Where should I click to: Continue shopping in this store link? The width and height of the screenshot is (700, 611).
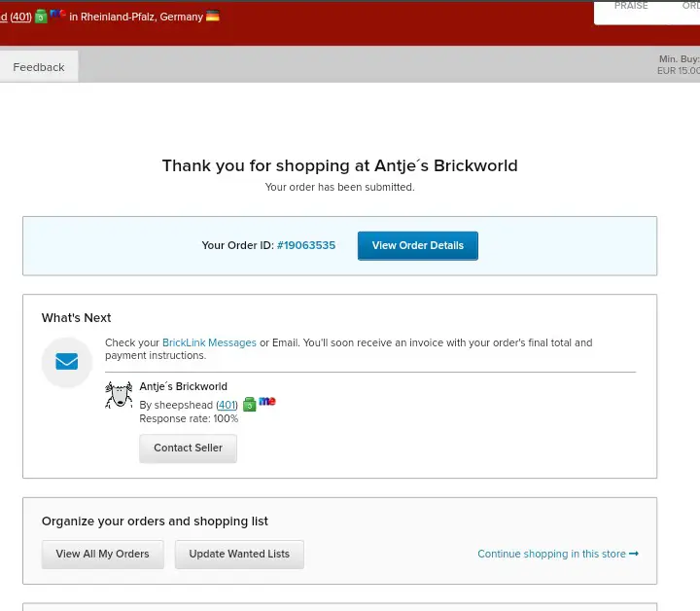[558, 554]
